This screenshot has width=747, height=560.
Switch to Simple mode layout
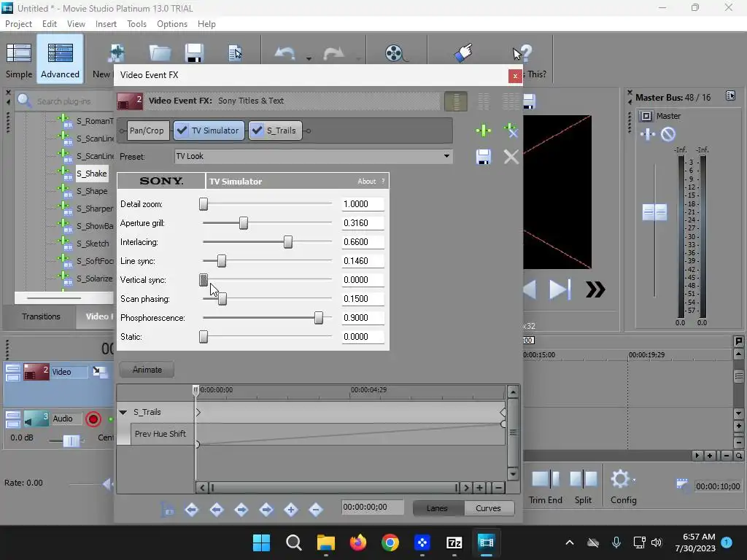19,59
